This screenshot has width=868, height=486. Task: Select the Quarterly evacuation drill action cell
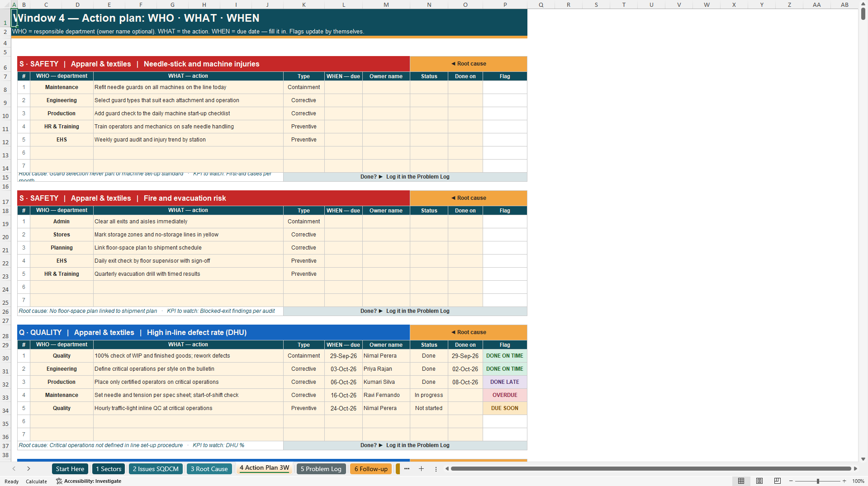click(x=188, y=274)
